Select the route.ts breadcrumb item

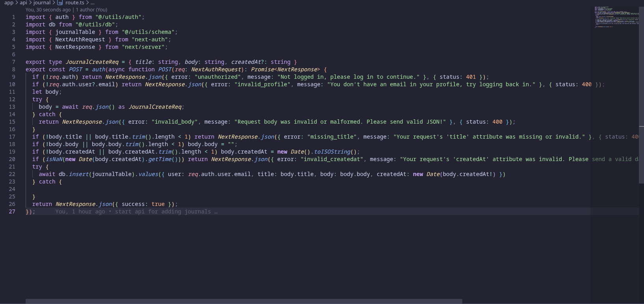(74, 3)
